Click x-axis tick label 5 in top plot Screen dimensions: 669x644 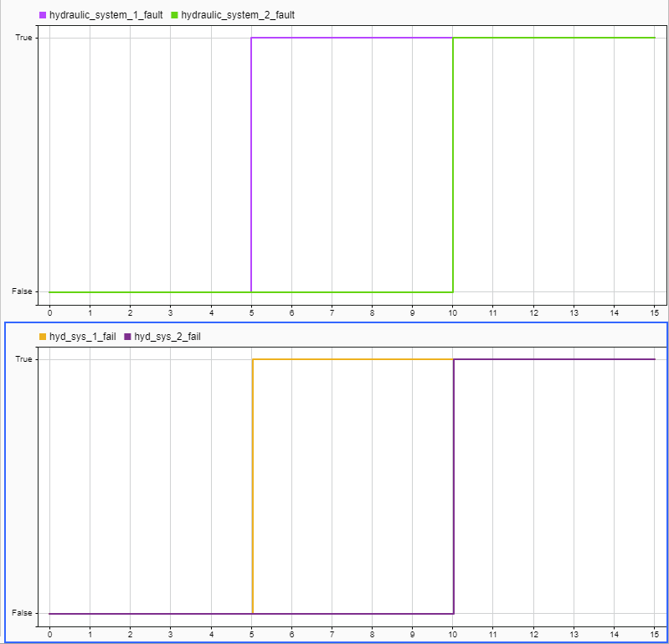coord(251,313)
